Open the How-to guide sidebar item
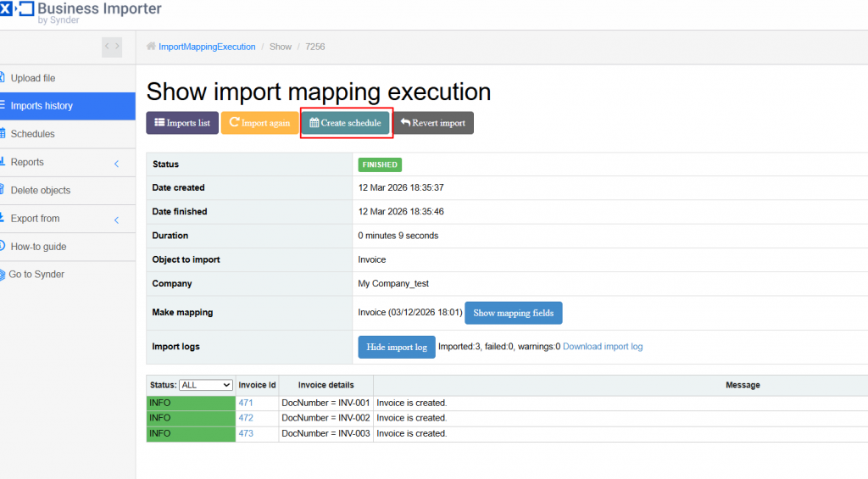This screenshot has height=479, width=868. pos(38,247)
